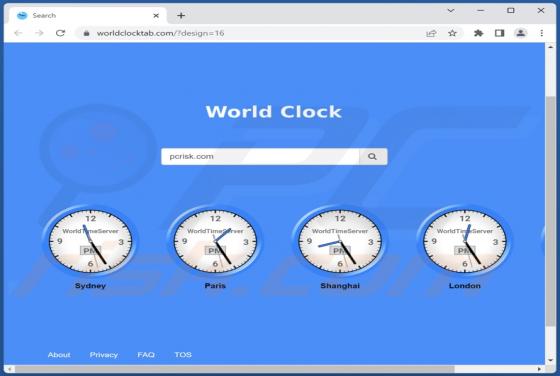The height and width of the screenshot is (376, 560).
Task: Click the horizontal scrollbar right arrow
Action: tap(539, 369)
